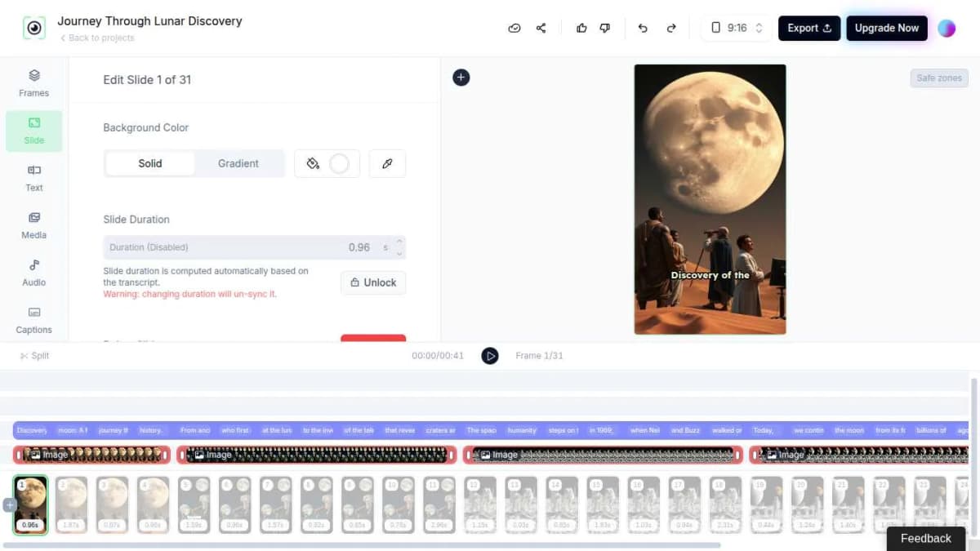
Task: Toggle the Safe zones overlay
Action: [x=939, y=78]
